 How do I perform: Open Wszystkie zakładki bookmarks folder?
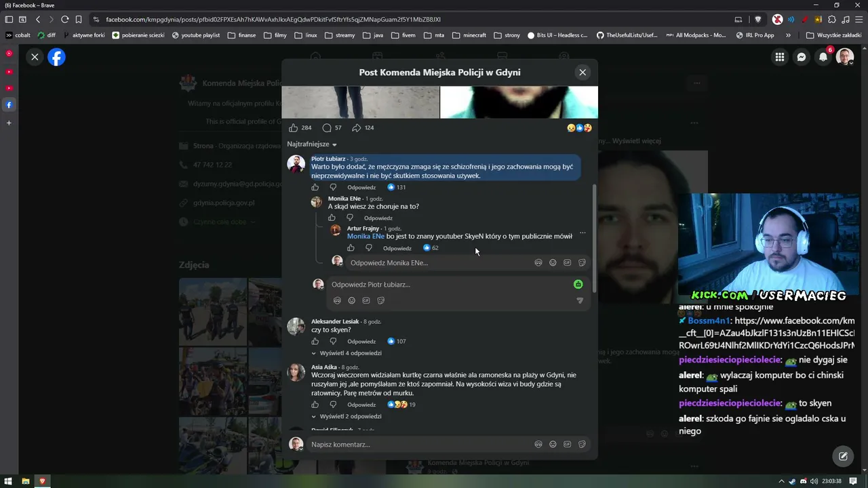(x=834, y=35)
